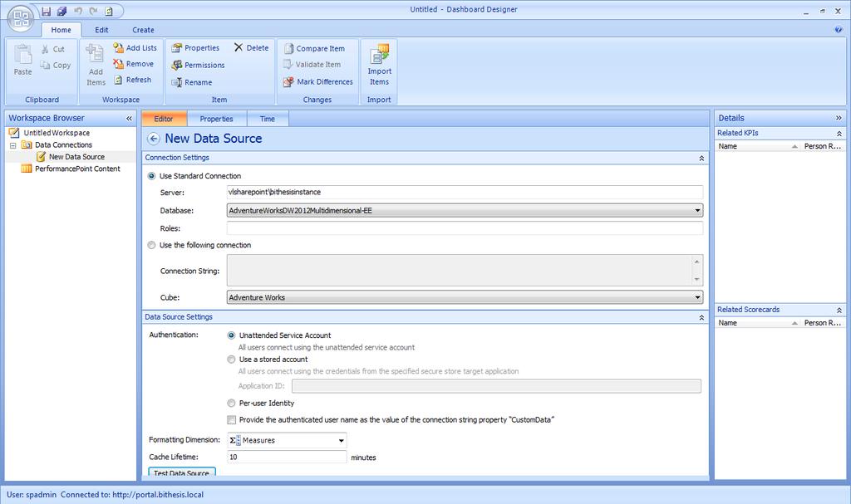
Task: Click the Test Data Source button
Action: coord(182,472)
